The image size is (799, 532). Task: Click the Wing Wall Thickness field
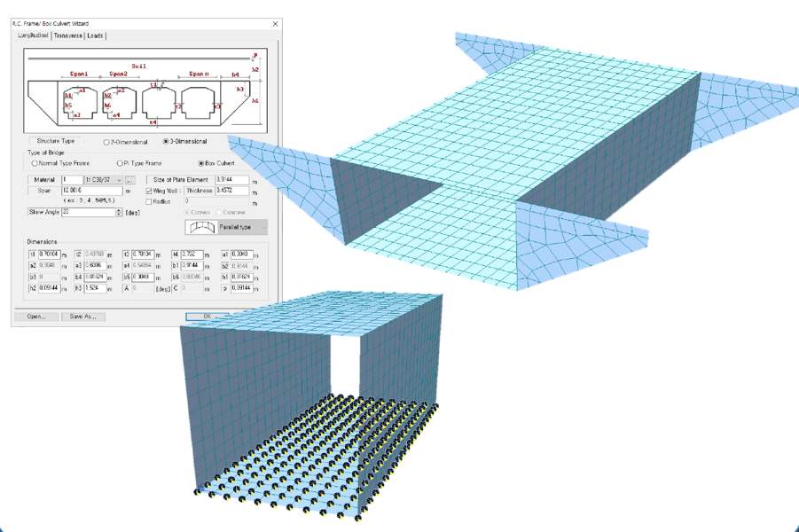[x=231, y=191]
